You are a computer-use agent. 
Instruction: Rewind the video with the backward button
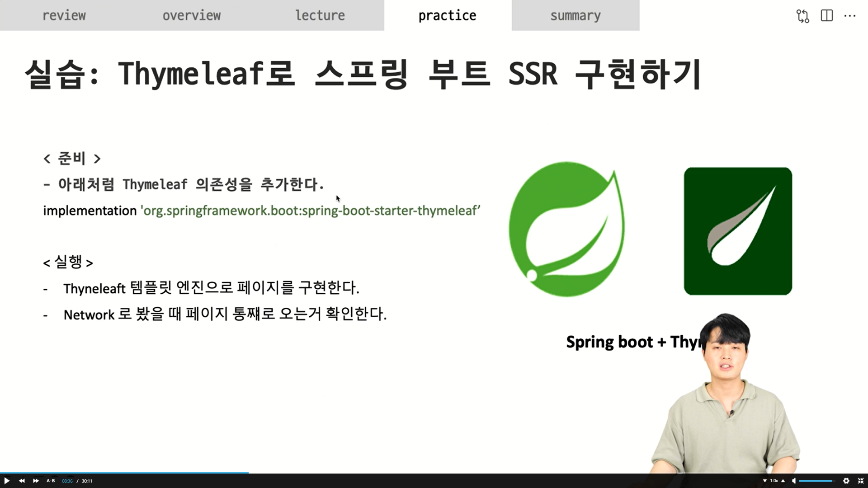point(22,481)
